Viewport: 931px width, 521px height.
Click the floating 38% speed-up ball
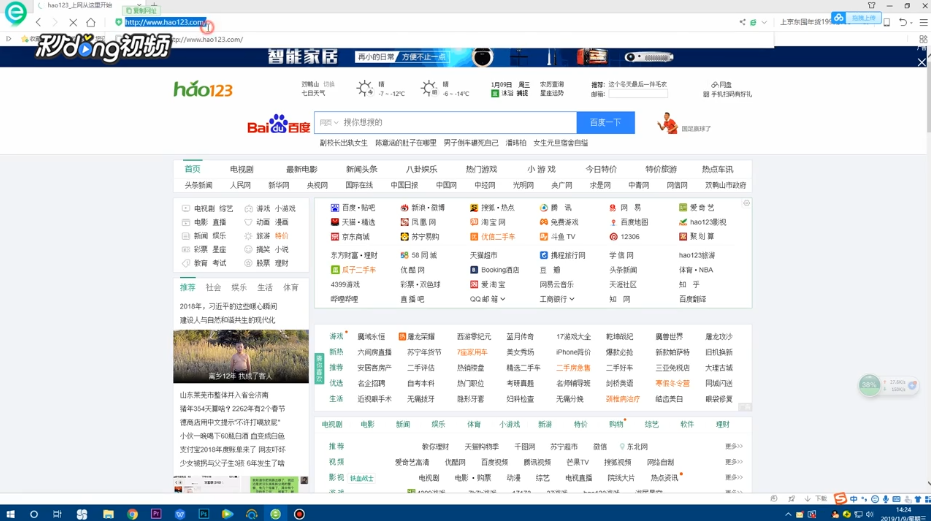tap(870, 385)
